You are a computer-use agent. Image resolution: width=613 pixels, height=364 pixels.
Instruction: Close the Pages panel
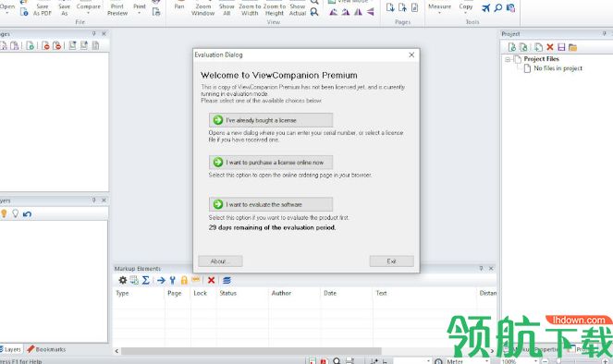pos(104,34)
